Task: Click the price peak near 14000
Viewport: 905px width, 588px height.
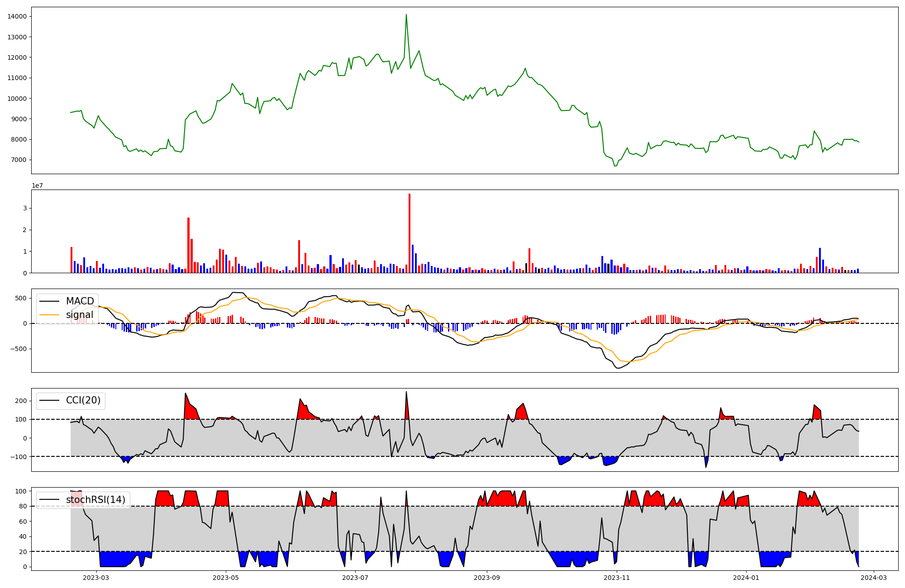Action: click(406, 15)
